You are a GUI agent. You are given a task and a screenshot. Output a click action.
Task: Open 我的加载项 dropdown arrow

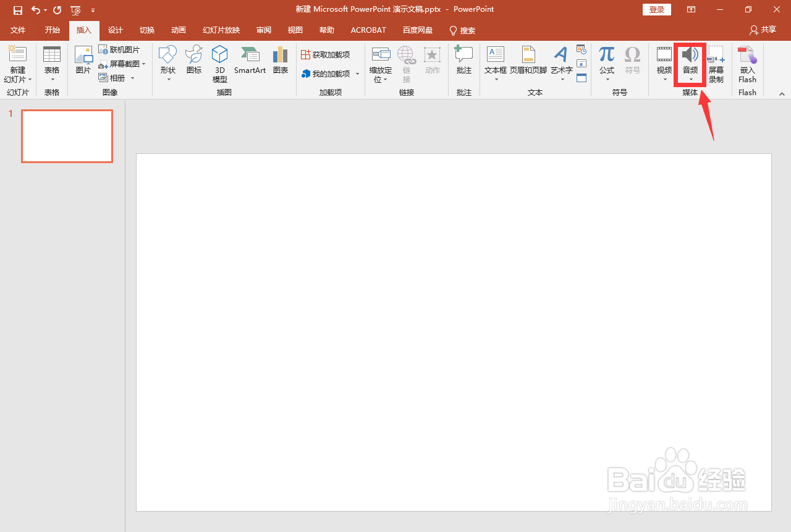(x=357, y=74)
